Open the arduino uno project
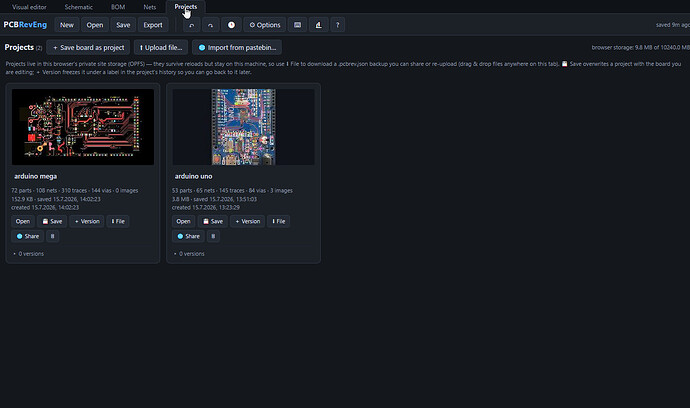The width and height of the screenshot is (690, 408). (184, 221)
